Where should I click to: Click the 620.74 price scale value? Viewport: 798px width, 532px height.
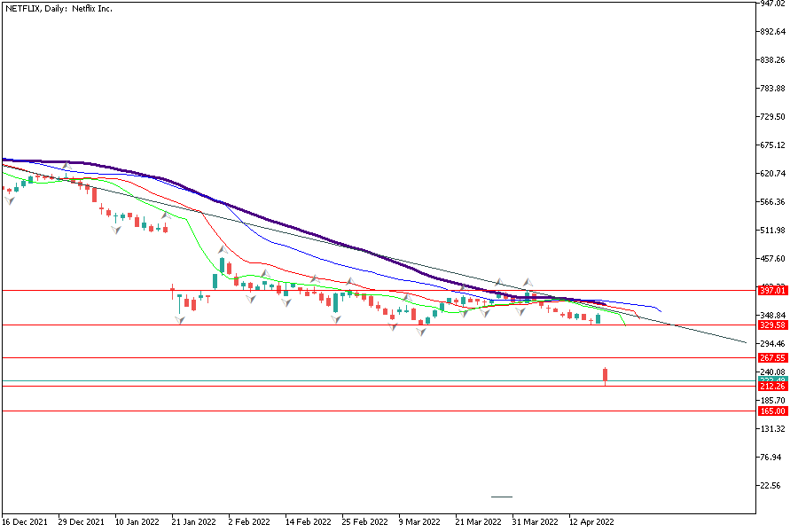772,174
